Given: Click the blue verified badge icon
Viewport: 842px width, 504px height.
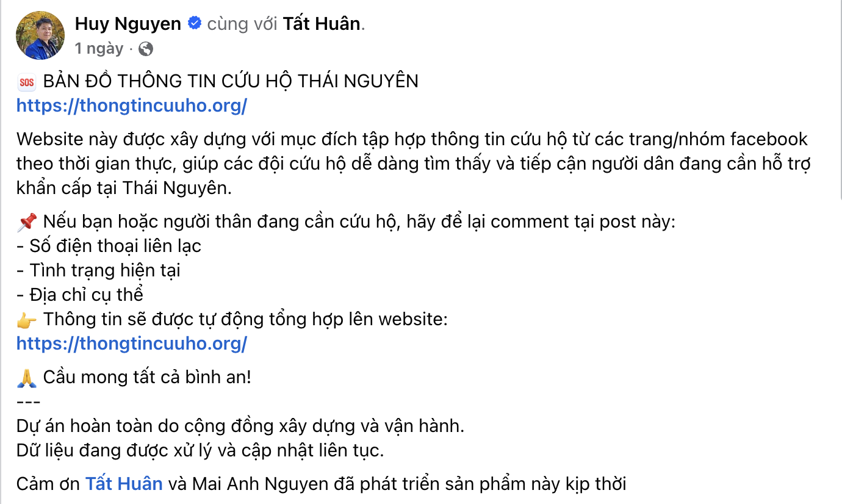Looking at the screenshot, I should [195, 24].
